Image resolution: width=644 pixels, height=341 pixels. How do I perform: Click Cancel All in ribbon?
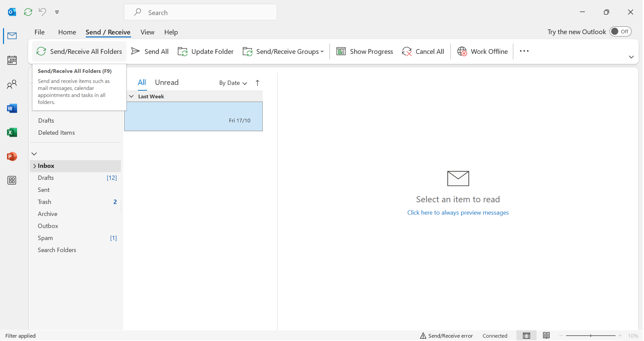[423, 51]
